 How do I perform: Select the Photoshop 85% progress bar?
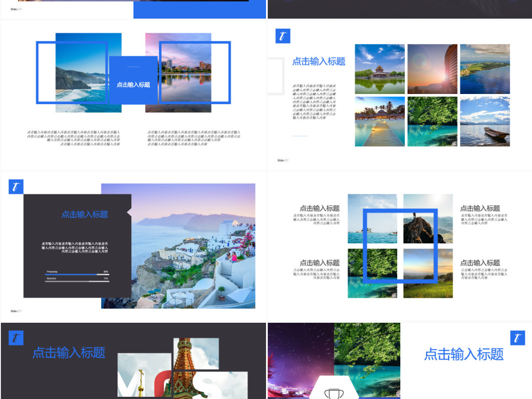[77, 274]
